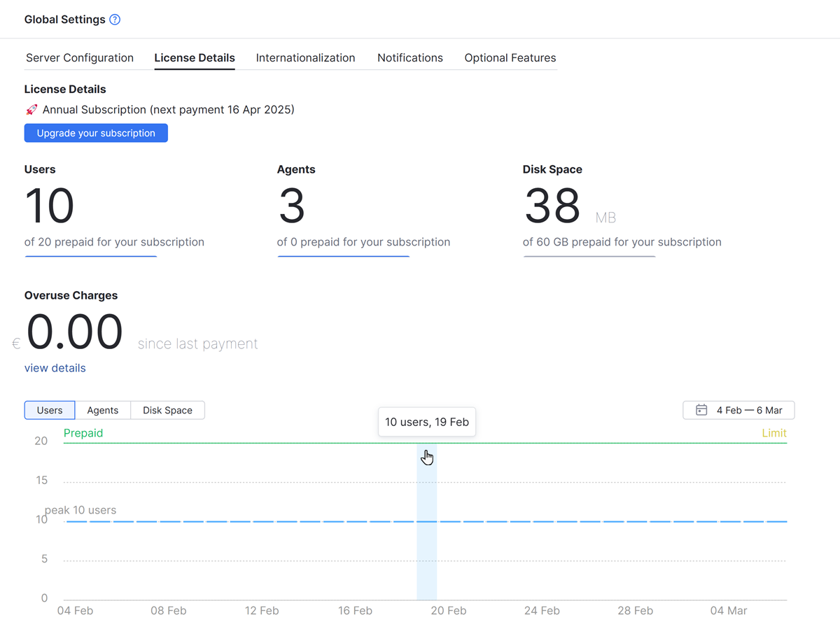Viewport: 840px width, 638px height.
Task: View the Notifications tab
Action: click(409, 58)
